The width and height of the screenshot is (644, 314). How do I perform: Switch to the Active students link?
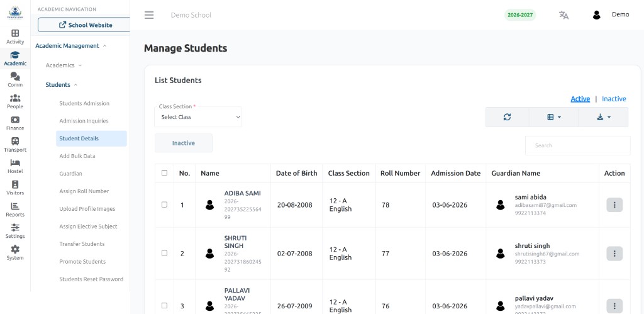coord(580,99)
